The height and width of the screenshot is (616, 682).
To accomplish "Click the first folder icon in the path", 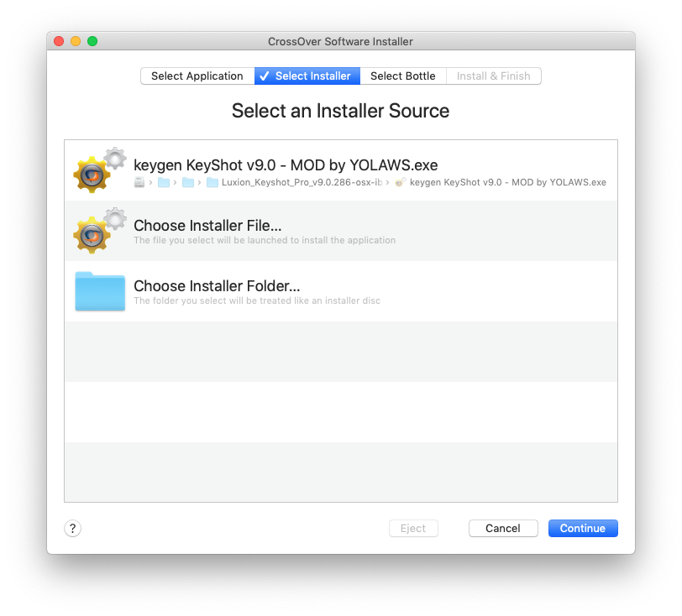I will tap(164, 182).
